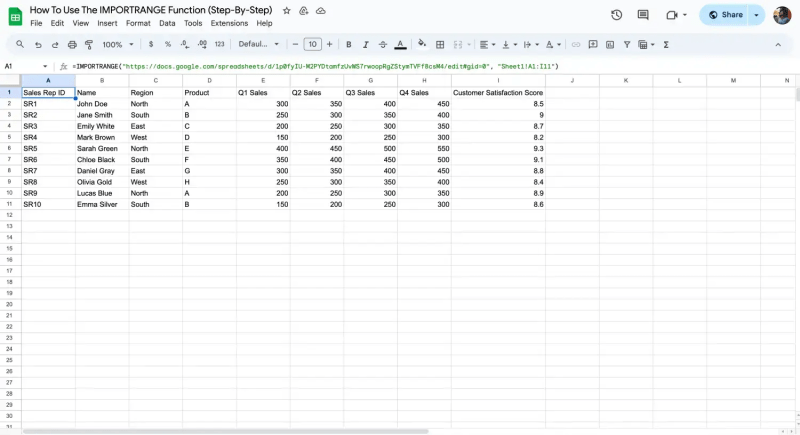Select column I header
Viewport: 800px width, 435px height.
click(x=498, y=81)
